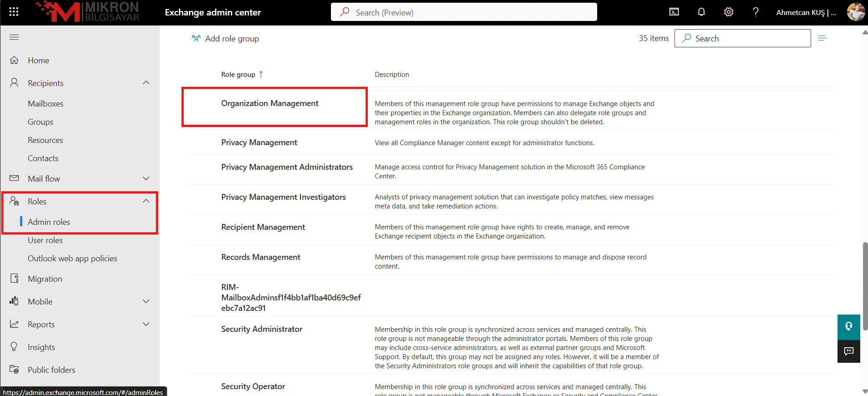Open the notifications bell
This screenshot has height=396, width=868.
coord(701,12)
